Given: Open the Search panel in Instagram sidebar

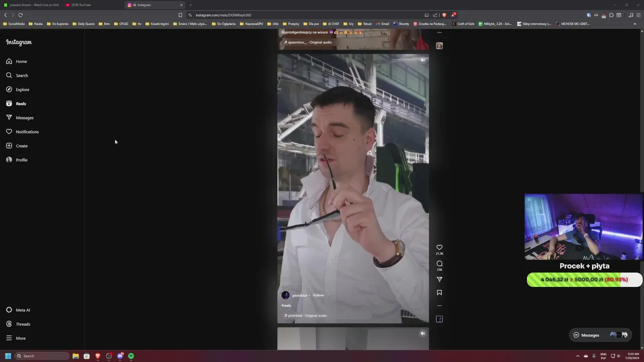Looking at the screenshot, I should [17, 75].
